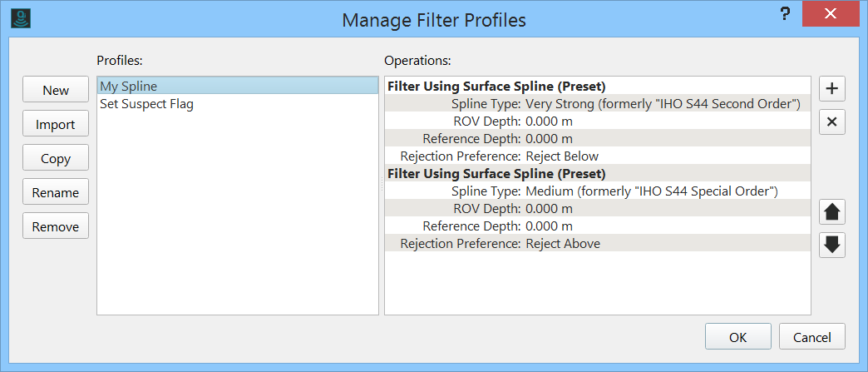Confirm with the OK button
This screenshot has width=868, height=372.
737,337
